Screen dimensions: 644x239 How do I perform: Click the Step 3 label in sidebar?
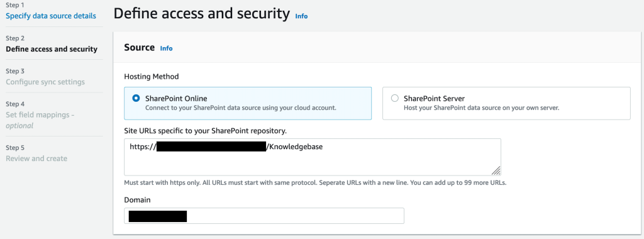coord(15,71)
